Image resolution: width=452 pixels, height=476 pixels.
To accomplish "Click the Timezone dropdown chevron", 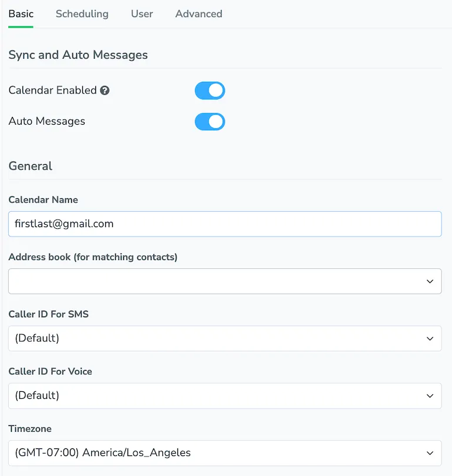I will tap(430, 453).
